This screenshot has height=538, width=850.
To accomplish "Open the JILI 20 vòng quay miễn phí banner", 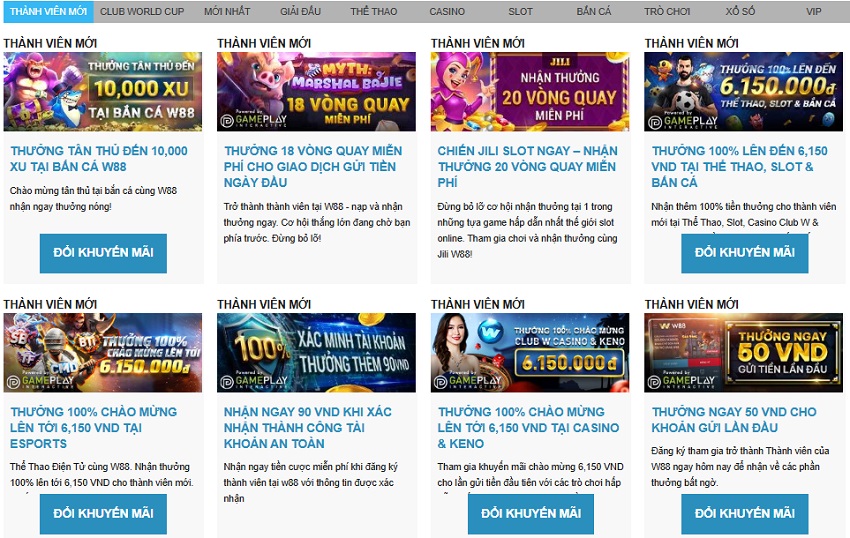I will (x=530, y=92).
